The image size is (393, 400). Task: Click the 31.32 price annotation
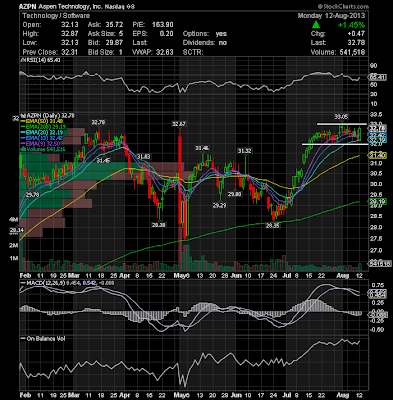(244, 151)
